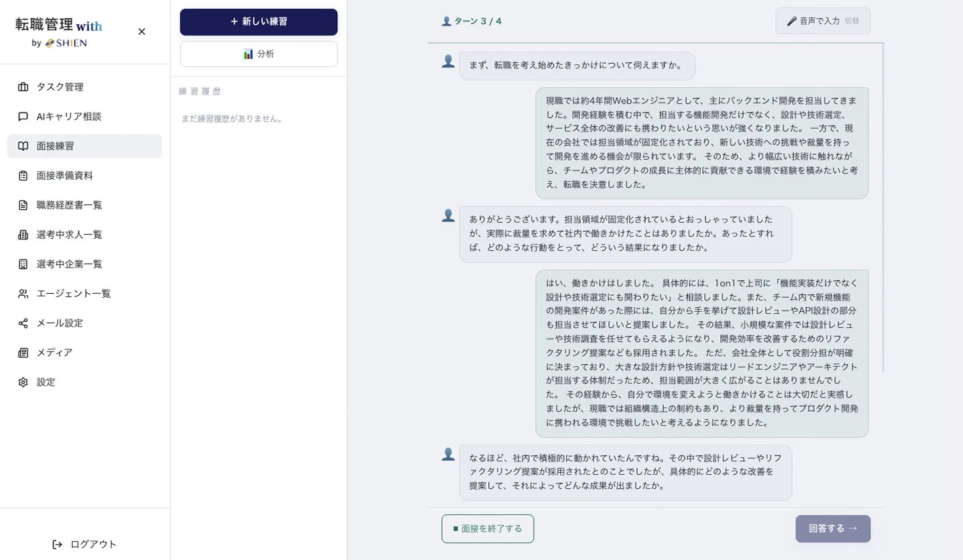
Task: Click interviewer avatar beside なるほど、社内で message
Action: tap(449, 454)
